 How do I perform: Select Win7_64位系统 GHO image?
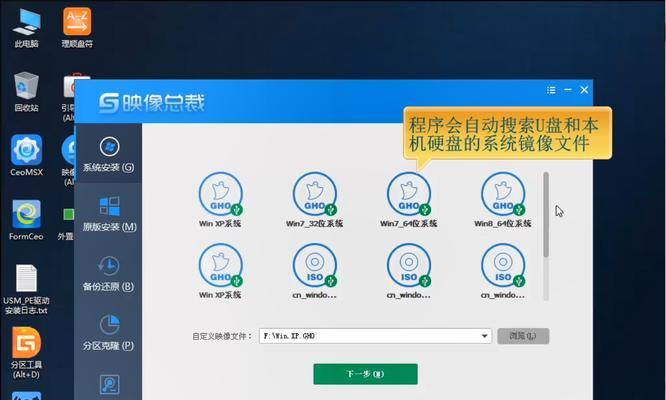409,200
